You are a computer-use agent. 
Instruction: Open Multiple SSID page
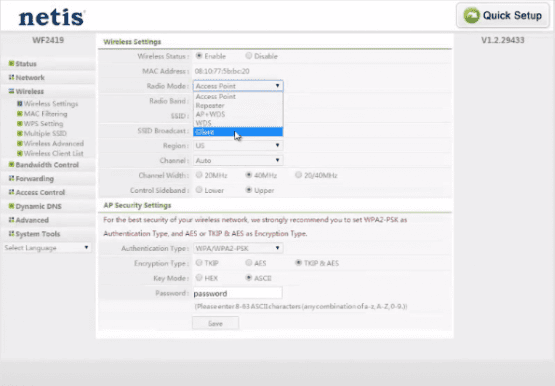[45, 133]
